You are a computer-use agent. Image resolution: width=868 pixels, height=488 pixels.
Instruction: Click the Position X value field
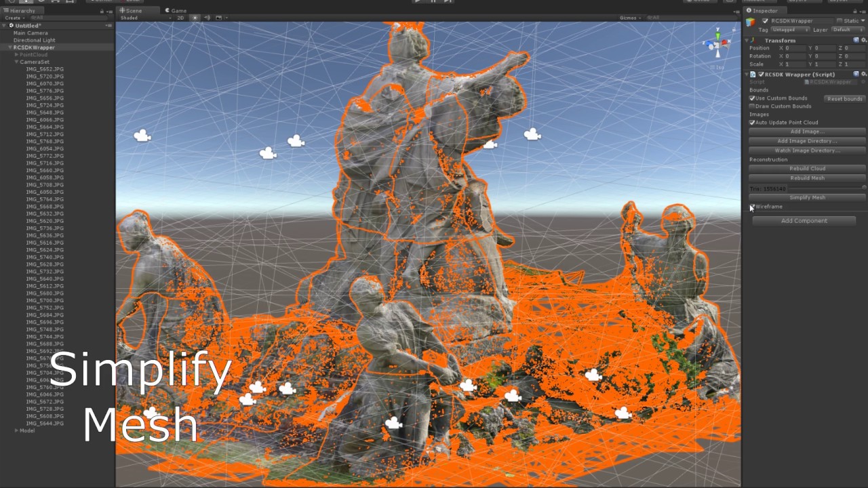795,48
